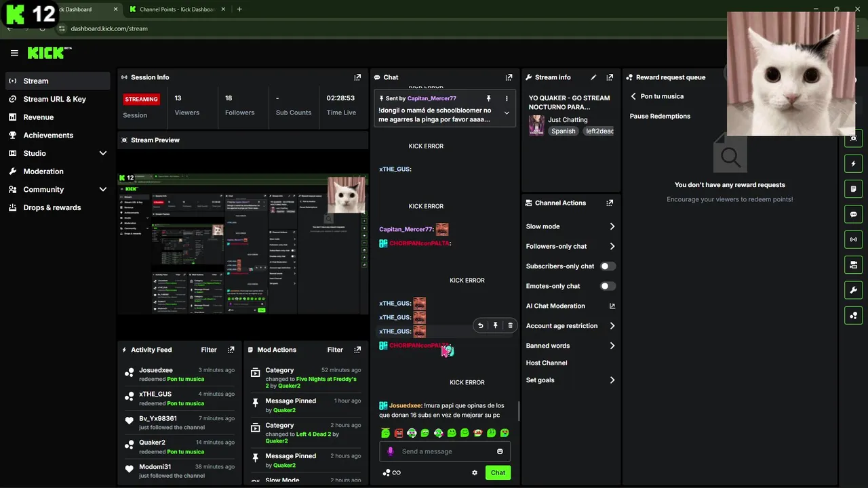Pop out the Chat panel
The width and height of the screenshot is (868, 488).
click(509, 77)
